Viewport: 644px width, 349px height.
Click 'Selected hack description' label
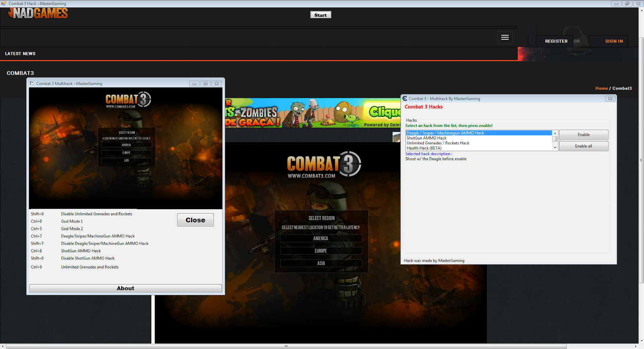point(429,154)
